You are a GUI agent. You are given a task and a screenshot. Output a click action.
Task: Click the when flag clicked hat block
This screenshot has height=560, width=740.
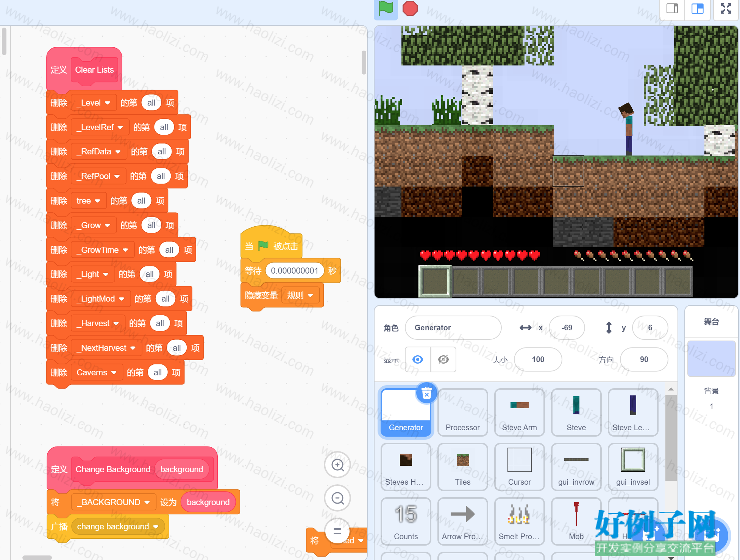tap(271, 244)
